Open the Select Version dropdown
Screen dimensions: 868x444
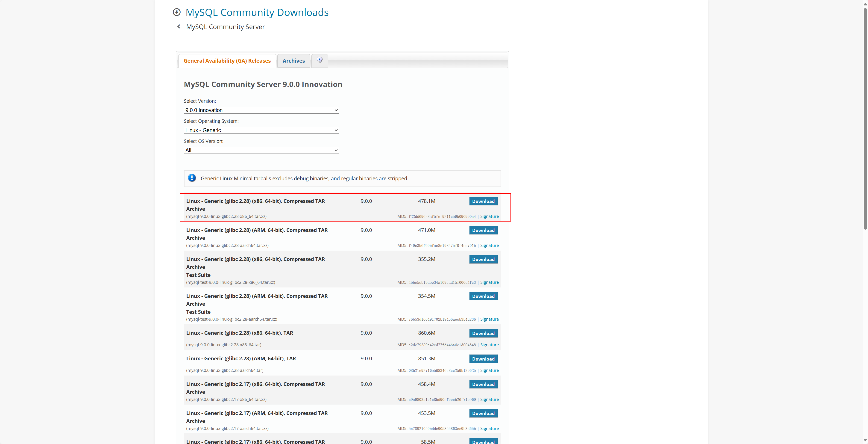[x=261, y=110]
